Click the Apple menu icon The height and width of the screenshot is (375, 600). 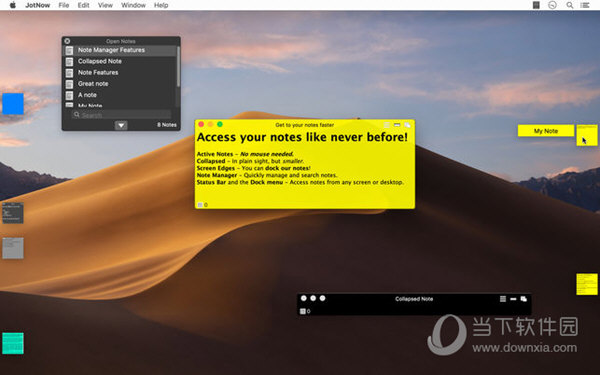[x=13, y=5]
